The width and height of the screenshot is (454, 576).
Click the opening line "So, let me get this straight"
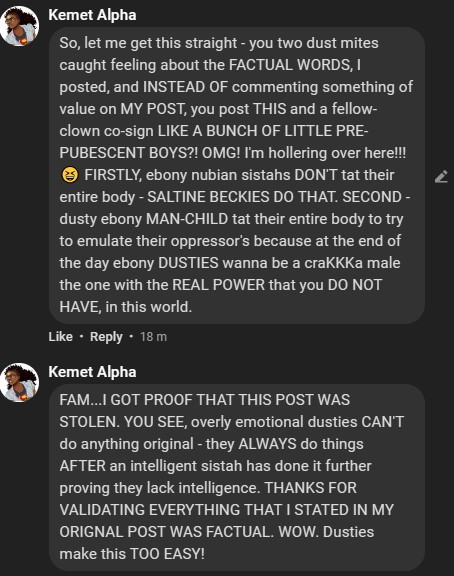click(x=148, y=43)
